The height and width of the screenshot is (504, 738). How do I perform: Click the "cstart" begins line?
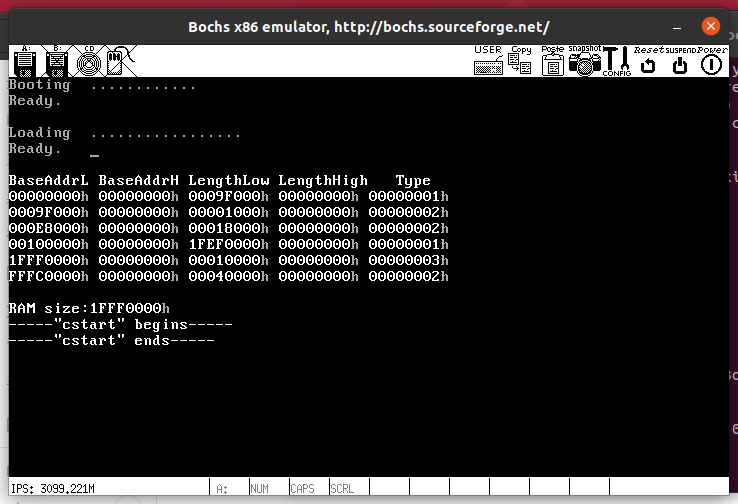tap(120, 325)
